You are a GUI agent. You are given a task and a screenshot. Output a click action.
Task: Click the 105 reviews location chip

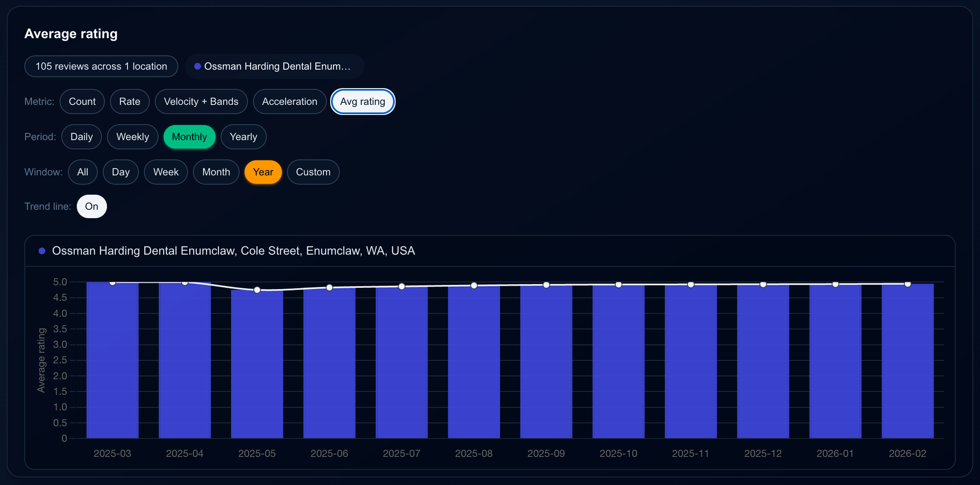coord(101,66)
